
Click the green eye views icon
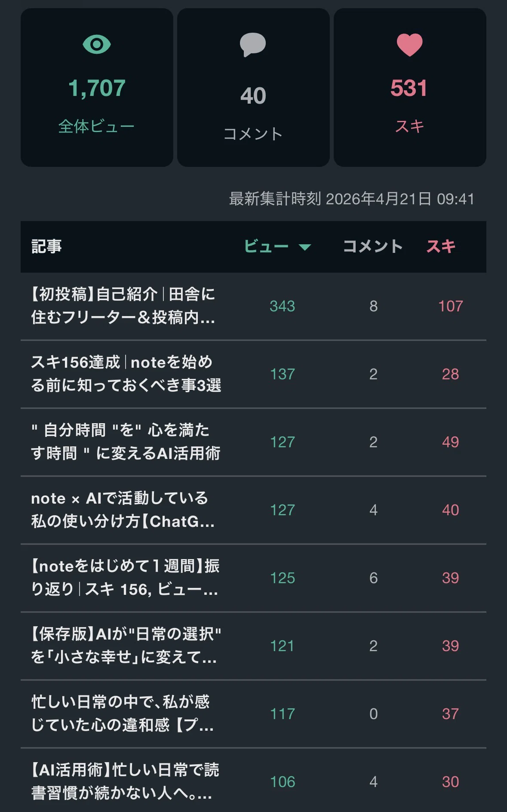97,44
